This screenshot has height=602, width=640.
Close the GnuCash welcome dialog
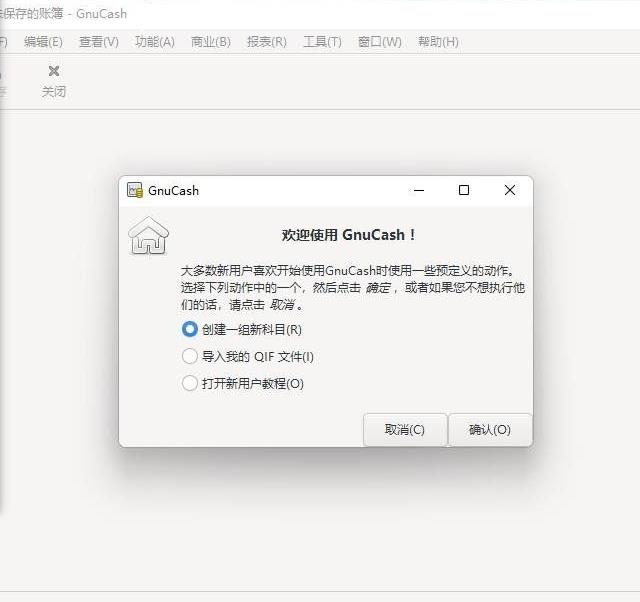click(x=509, y=190)
